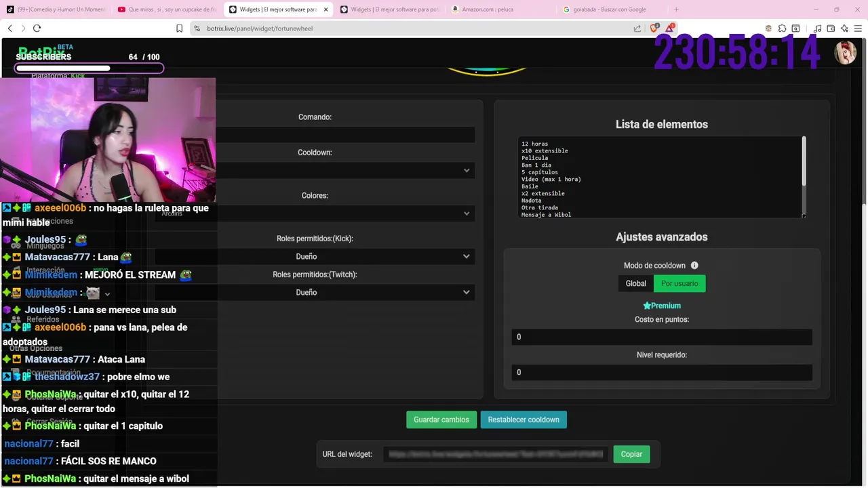Click the Ajustes avanzados heading
Screen dimensions: 868x488
(662, 237)
